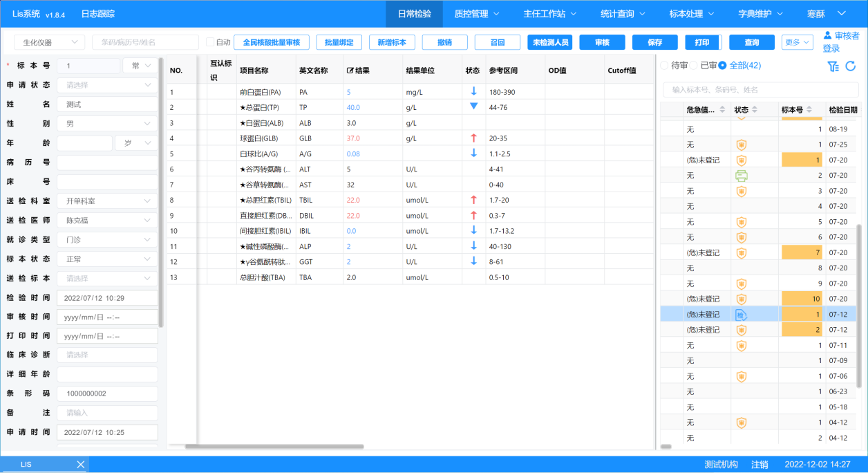This screenshot has width=868, height=473.
Task: Click the 新增标本 button
Action: pos(392,42)
